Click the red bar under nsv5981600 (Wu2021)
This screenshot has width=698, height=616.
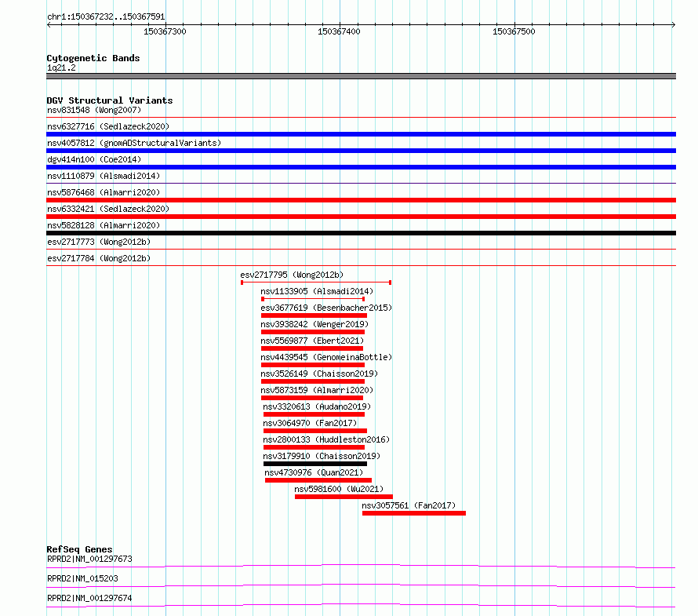click(344, 497)
